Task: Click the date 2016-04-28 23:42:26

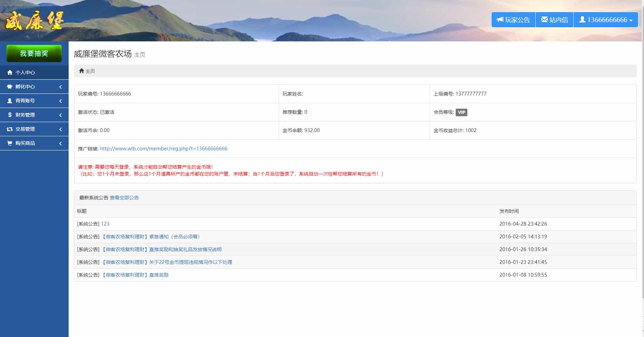Action: point(523,224)
